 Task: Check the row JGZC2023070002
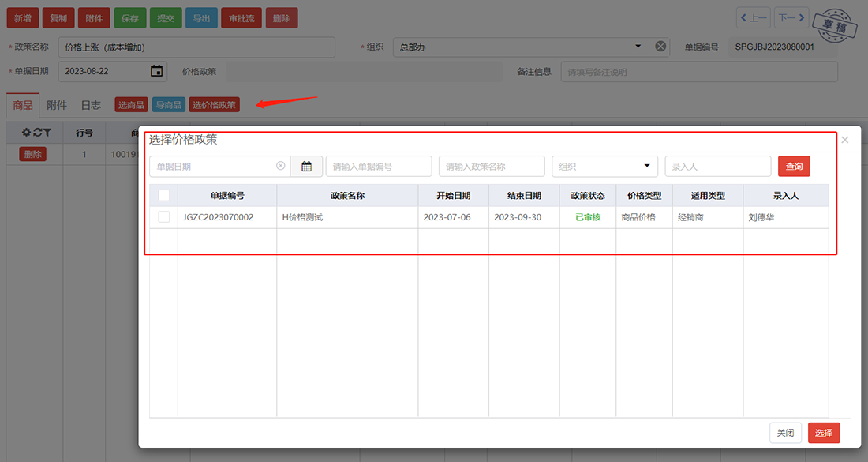pyautogui.click(x=164, y=216)
